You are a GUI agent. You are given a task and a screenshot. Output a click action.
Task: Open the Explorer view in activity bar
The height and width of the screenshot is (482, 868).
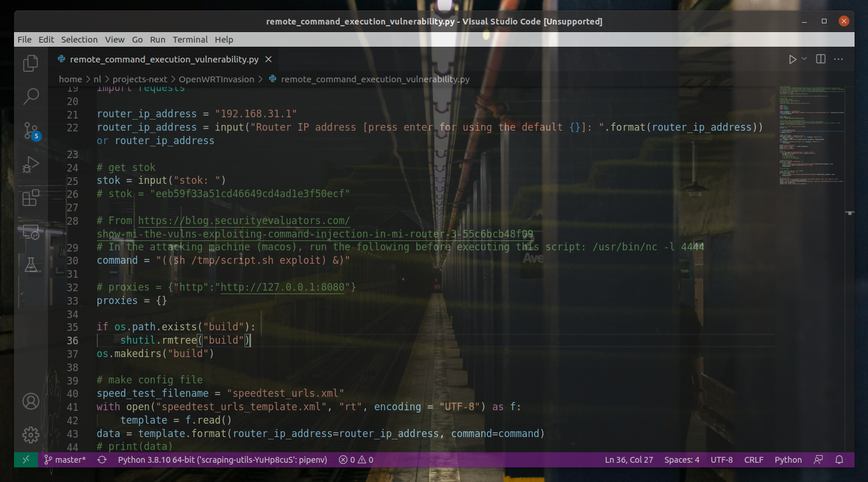(x=31, y=63)
